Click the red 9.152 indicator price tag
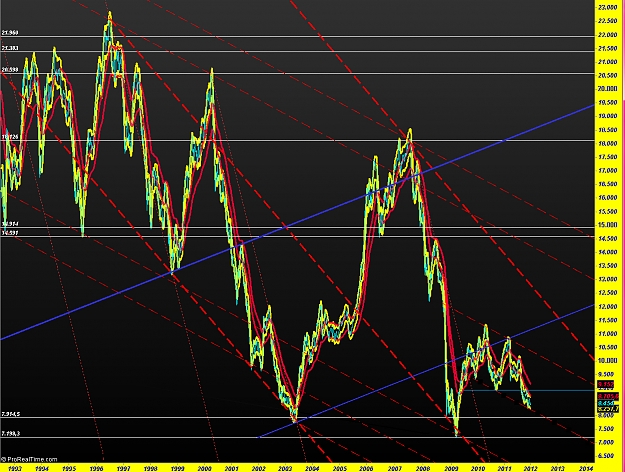The height and width of the screenshot is (472, 625). pyautogui.click(x=606, y=384)
